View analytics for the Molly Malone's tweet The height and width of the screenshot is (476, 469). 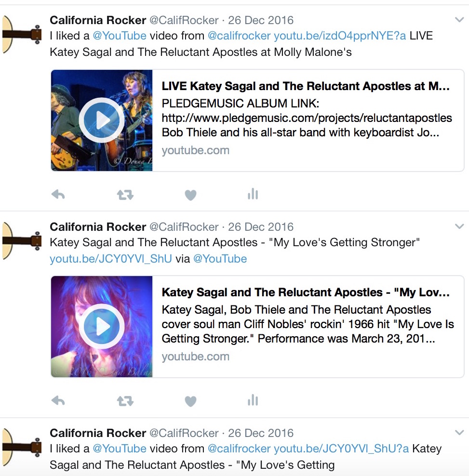[253, 194]
